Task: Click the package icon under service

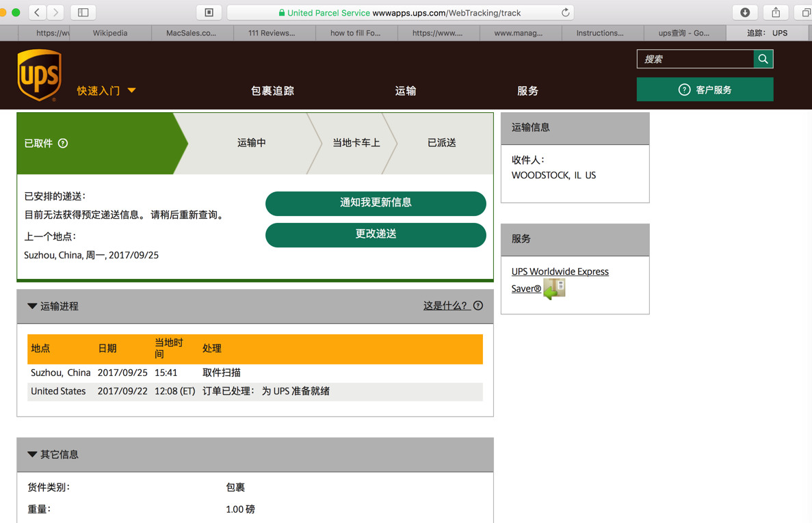Action: coord(554,289)
